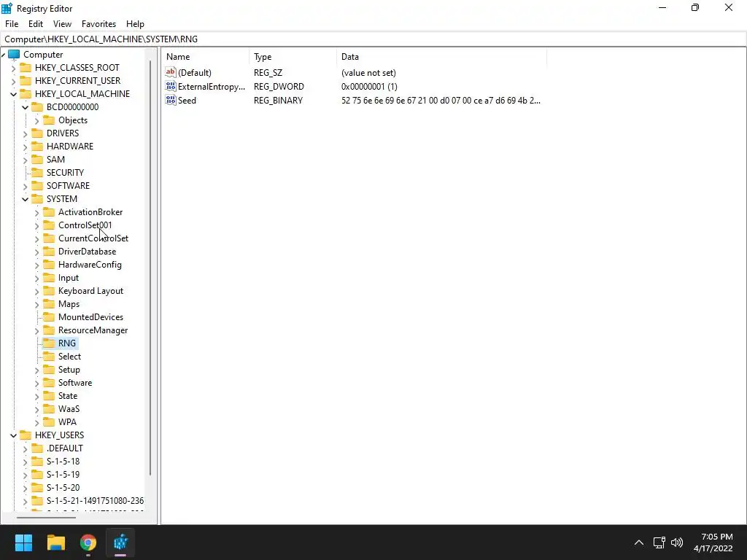Select the SAM folder icon
Screen dimensions: 747x560
37,159
